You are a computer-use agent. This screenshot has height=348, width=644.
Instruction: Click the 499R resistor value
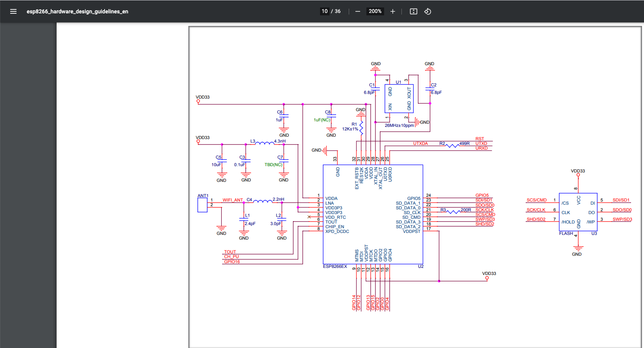click(x=464, y=143)
